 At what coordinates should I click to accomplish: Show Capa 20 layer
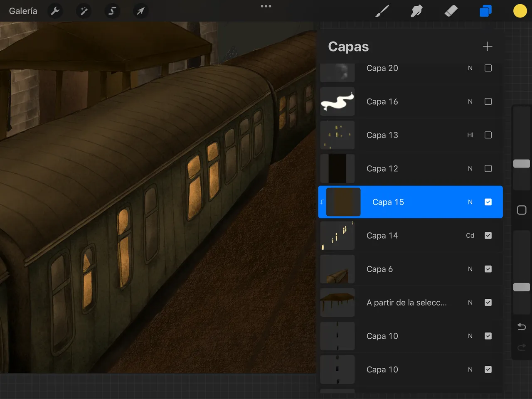click(x=488, y=68)
